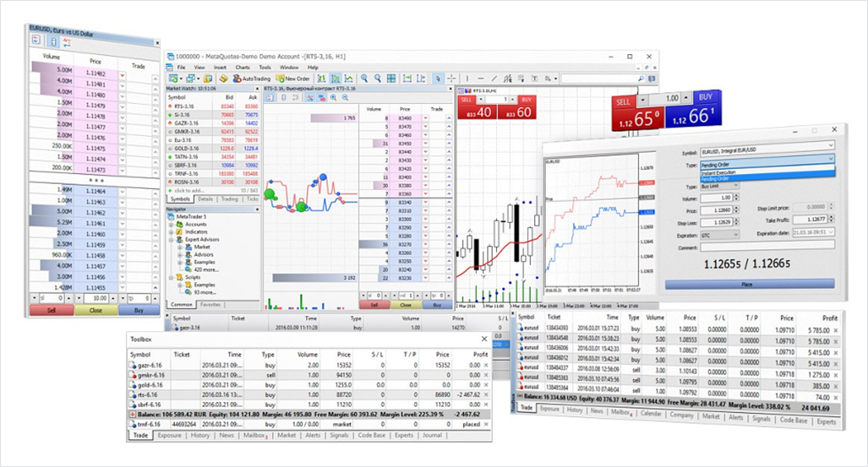Viewport: 868px width, 467px height.
Task: Collapse the Expert Advisors node in Navigator
Action: click(171, 240)
